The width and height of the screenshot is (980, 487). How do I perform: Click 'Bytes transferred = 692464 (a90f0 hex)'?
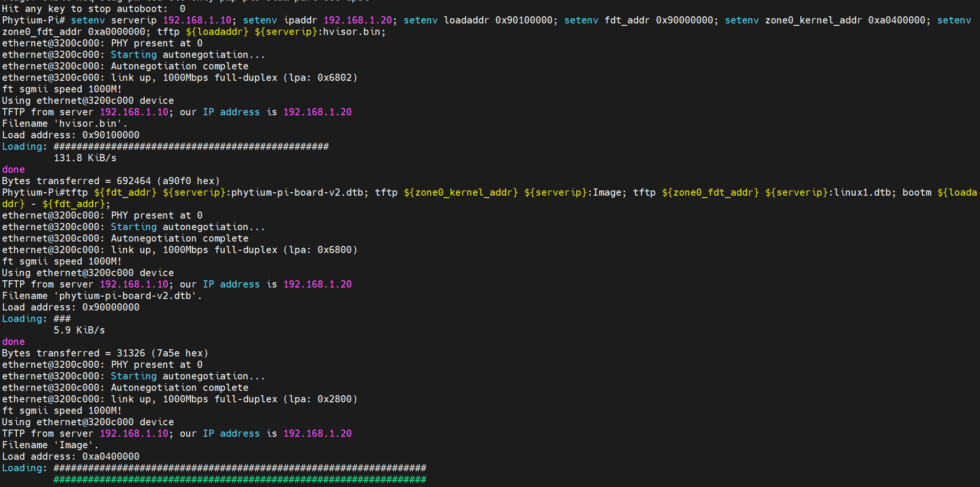click(x=111, y=181)
